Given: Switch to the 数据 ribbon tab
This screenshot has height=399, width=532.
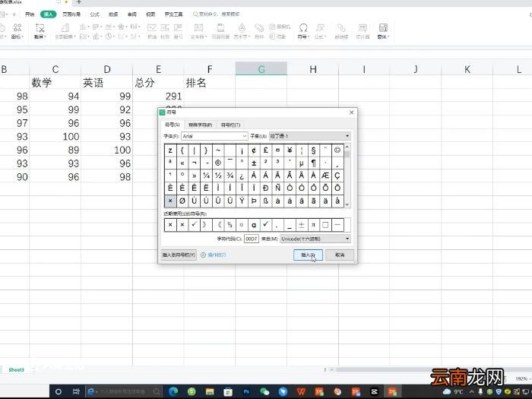Looking at the screenshot, I should click(113, 14).
